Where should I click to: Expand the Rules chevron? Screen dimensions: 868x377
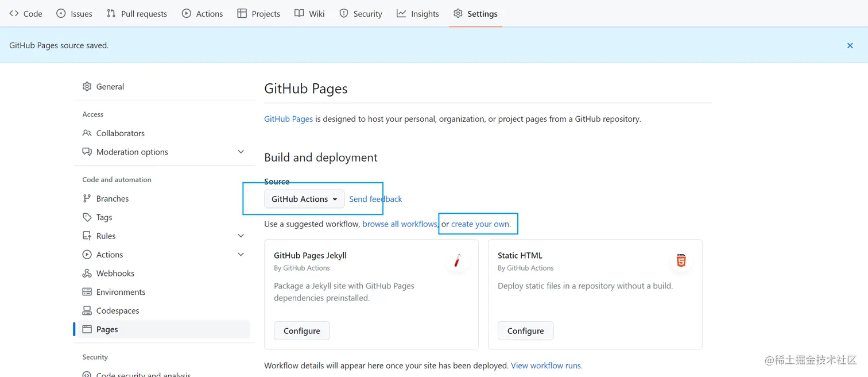point(241,236)
